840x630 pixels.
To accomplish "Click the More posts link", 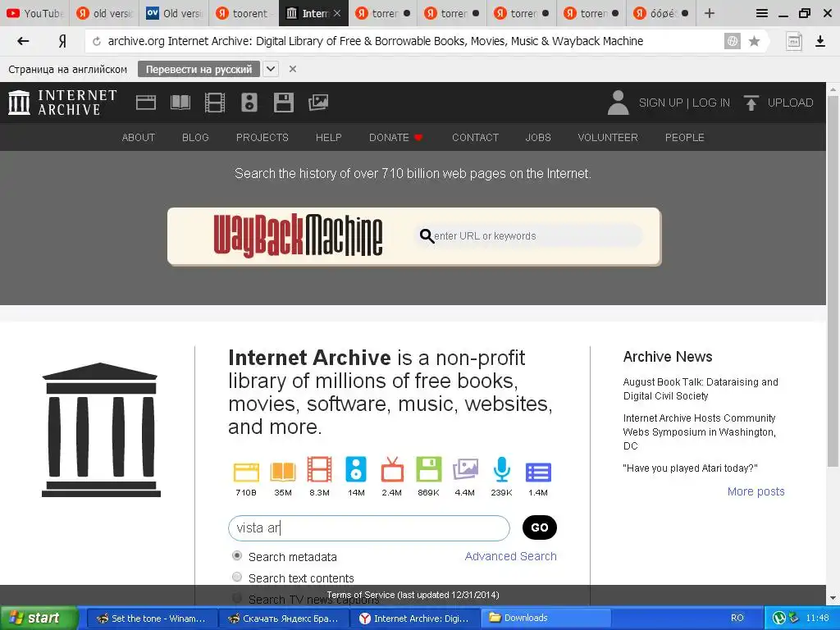I will [756, 491].
